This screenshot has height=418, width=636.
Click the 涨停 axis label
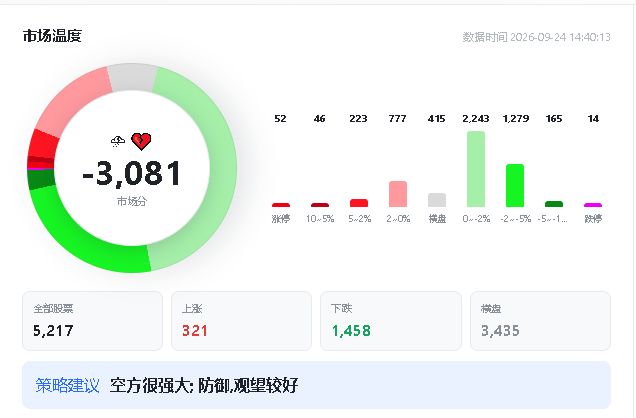[x=281, y=219]
